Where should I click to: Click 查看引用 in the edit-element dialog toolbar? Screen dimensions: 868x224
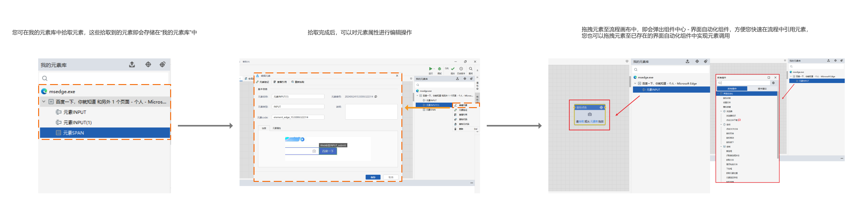280,82
